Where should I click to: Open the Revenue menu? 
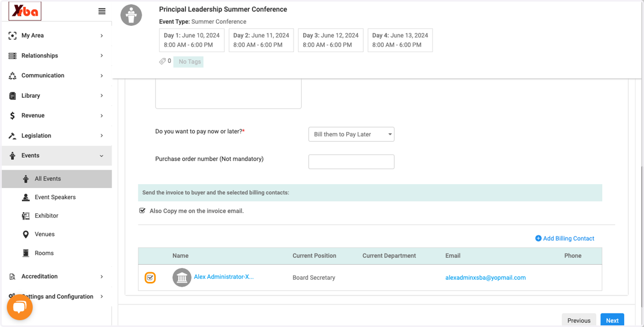pyautogui.click(x=56, y=115)
